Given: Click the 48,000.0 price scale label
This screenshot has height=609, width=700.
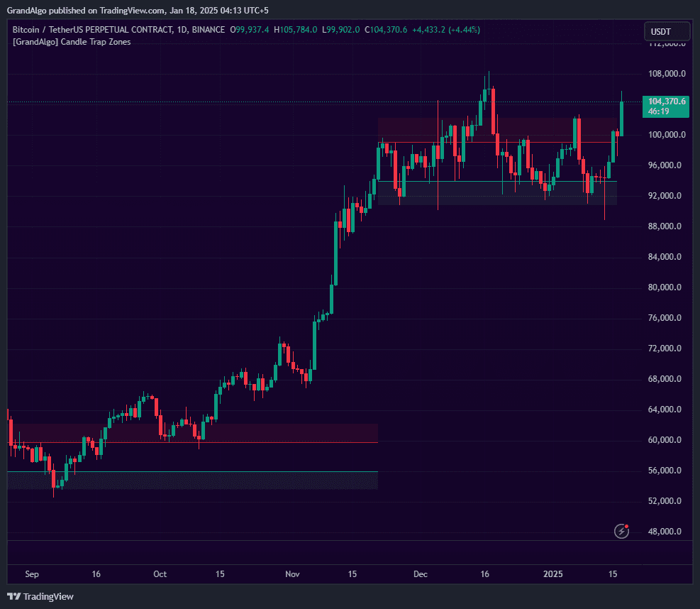Looking at the screenshot, I should click(x=664, y=531).
